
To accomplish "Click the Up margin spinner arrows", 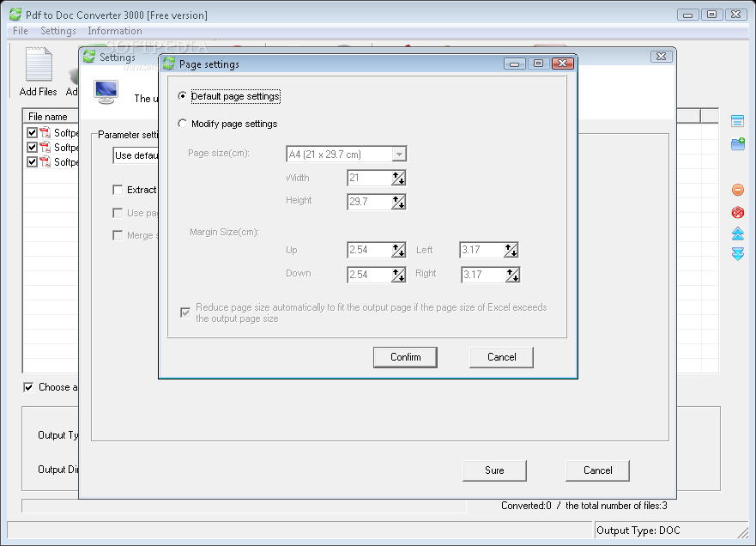I will [398, 250].
